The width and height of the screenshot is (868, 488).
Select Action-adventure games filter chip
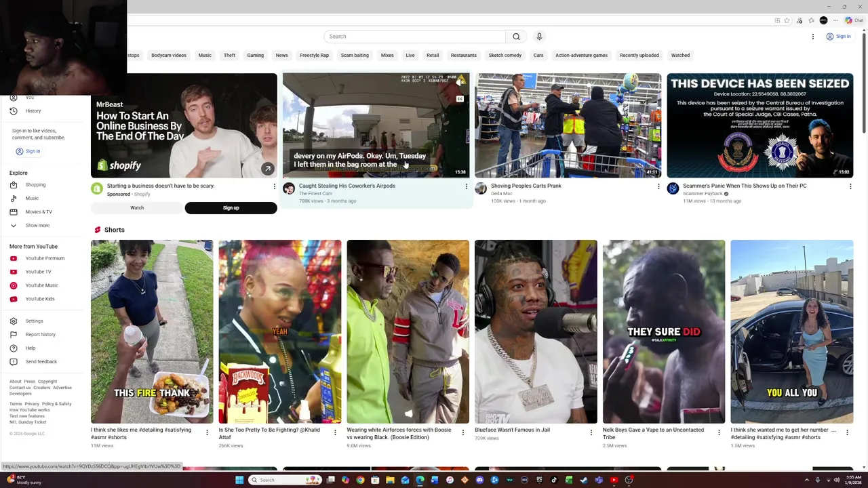pos(581,56)
